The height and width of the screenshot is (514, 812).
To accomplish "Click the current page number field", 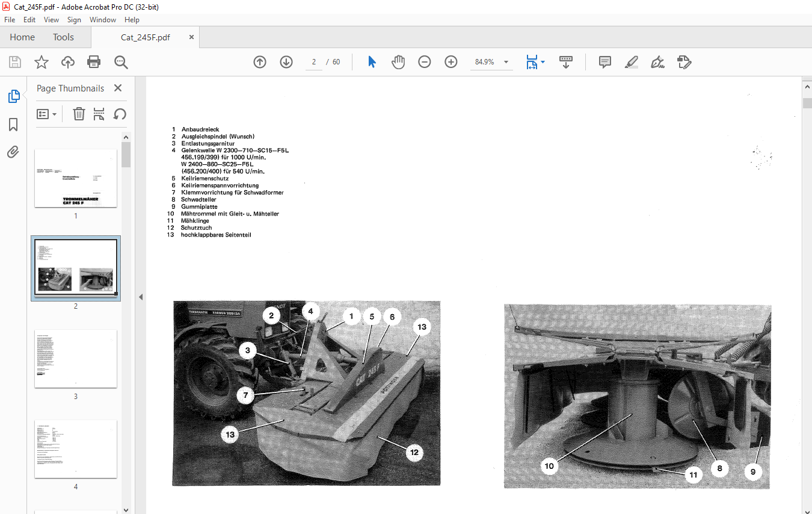I will pyautogui.click(x=314, y=62).
